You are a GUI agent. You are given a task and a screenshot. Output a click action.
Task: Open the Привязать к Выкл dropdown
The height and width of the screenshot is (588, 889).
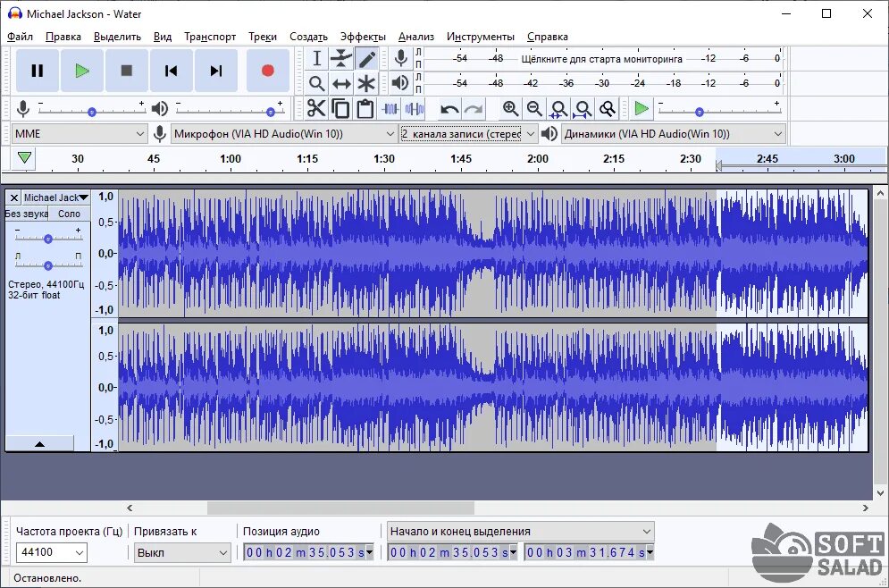182,552
